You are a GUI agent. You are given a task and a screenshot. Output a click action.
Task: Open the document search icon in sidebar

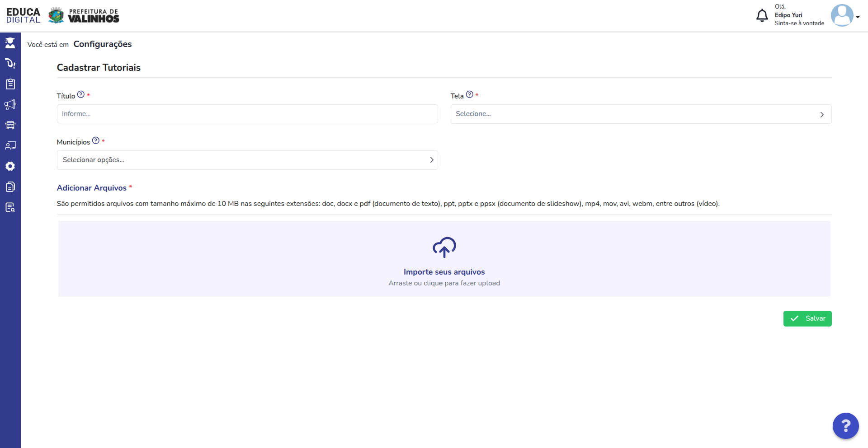tap(10, 207)
